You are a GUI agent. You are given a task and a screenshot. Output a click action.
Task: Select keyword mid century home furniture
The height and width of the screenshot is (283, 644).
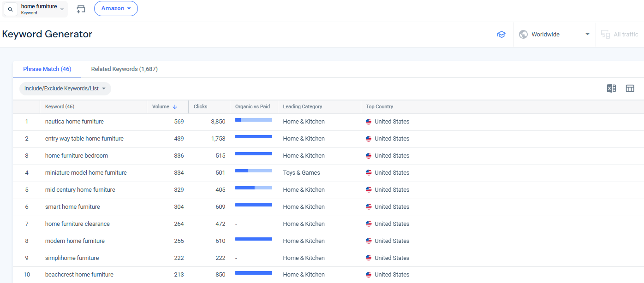point(80,190)
